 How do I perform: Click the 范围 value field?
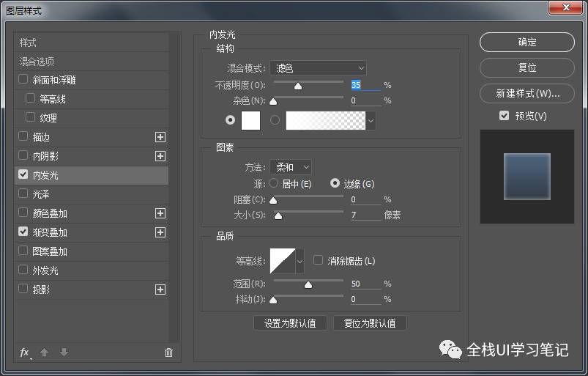pos(365,284)
